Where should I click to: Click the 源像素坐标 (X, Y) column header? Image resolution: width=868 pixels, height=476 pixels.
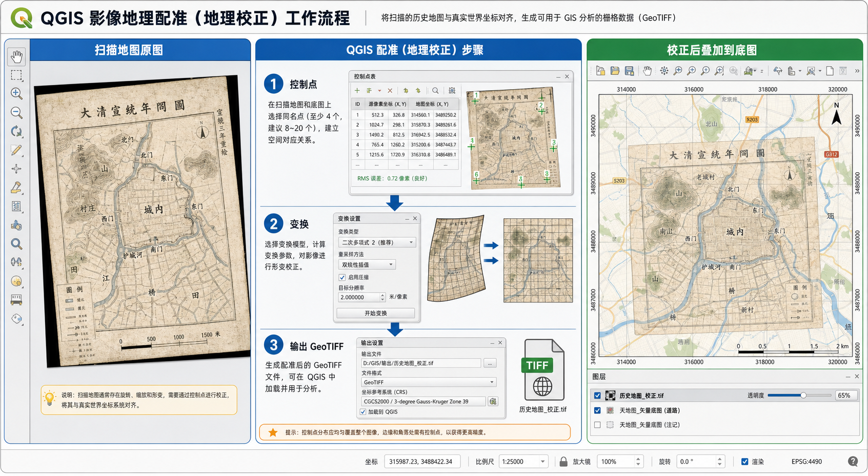coord(387,104)
